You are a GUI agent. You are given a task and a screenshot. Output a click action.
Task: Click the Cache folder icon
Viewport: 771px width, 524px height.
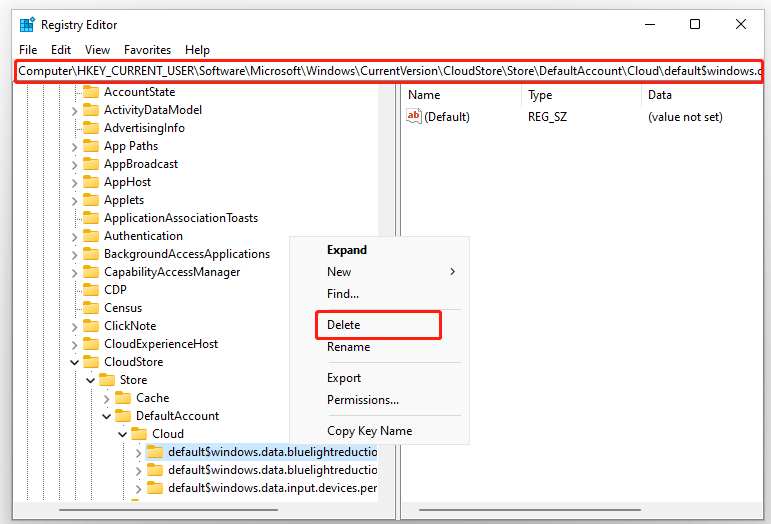coord(123,398)
